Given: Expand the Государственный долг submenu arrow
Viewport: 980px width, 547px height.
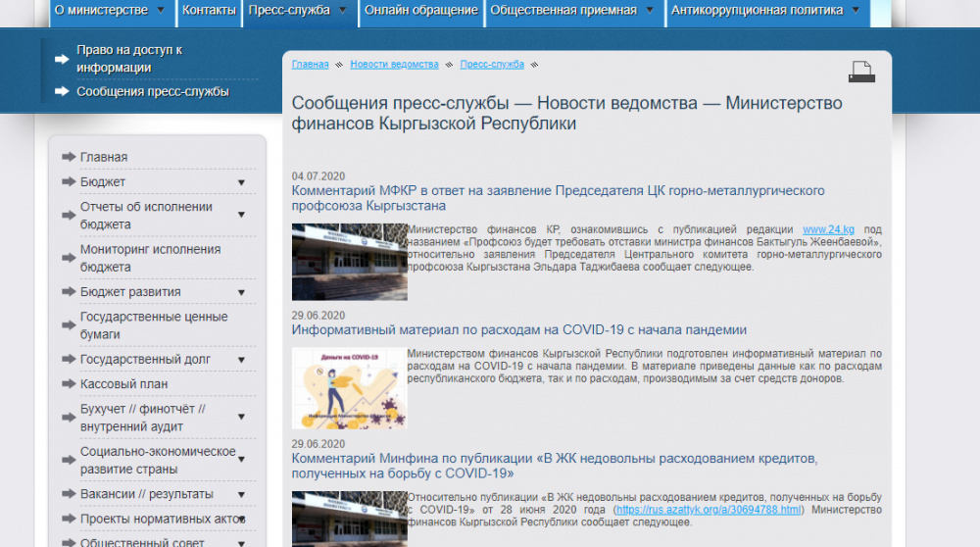Looking at the screenshot, I should pos(241,360).
